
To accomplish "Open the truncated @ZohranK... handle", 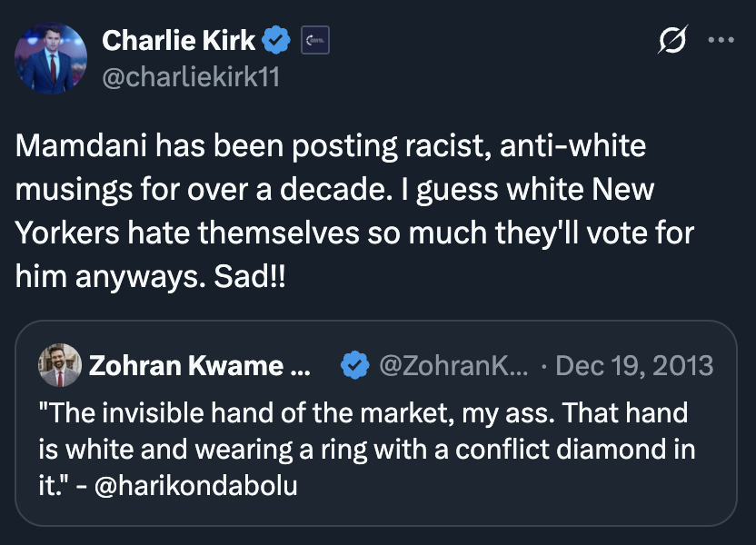I will [453, 366].
